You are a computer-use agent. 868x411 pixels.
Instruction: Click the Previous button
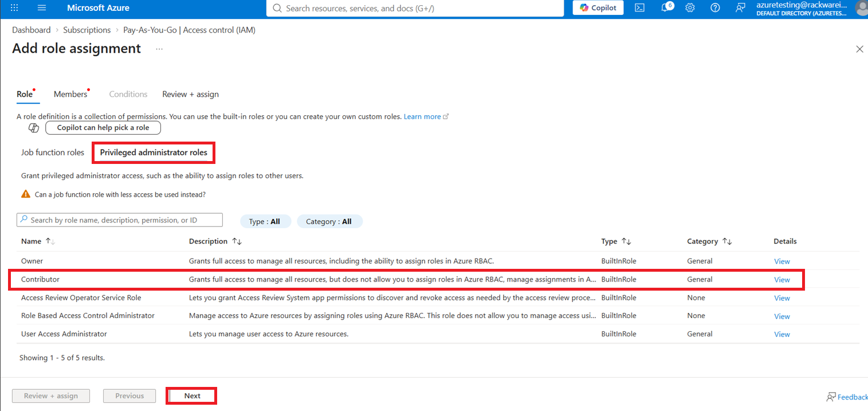click(x=129, y=396)
